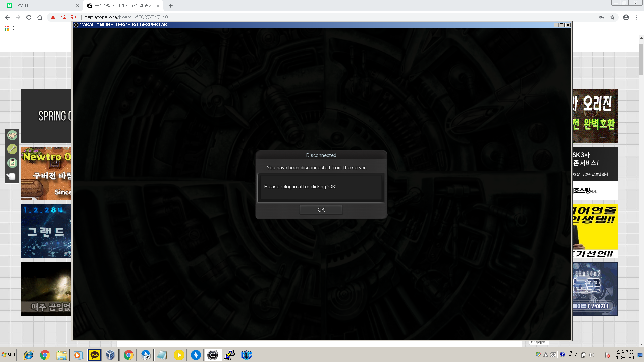The height and width of the screenshot is (362, 644).
Task: Click the calendar check icon in left sidebar
Action: click(x=12, y=163)
